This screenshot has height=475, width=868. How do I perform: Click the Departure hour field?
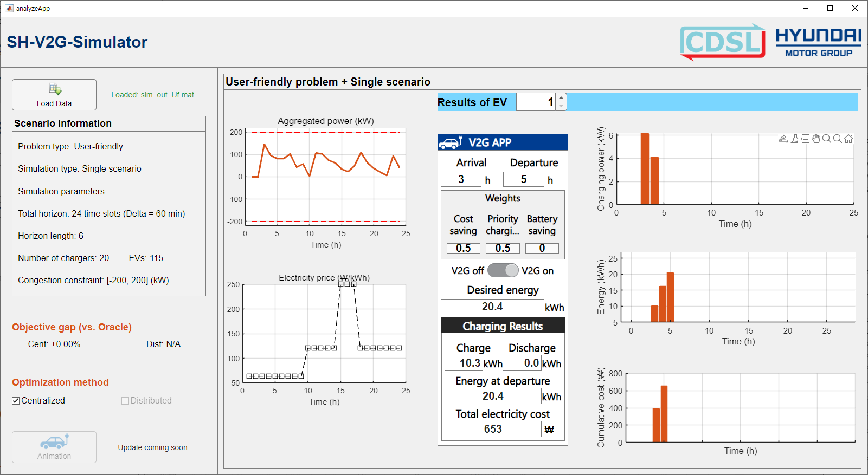(x=523, y=179)
